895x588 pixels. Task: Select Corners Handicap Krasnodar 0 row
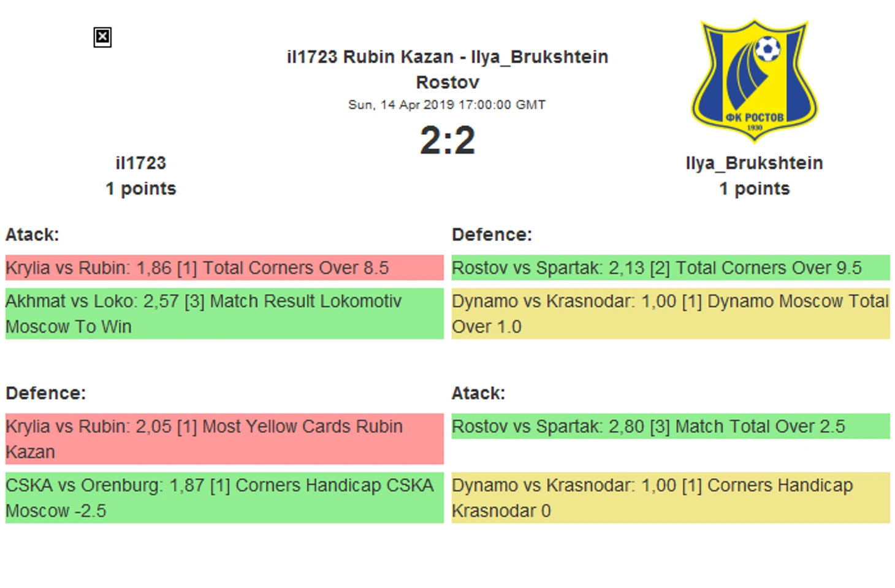click(671, 497)
